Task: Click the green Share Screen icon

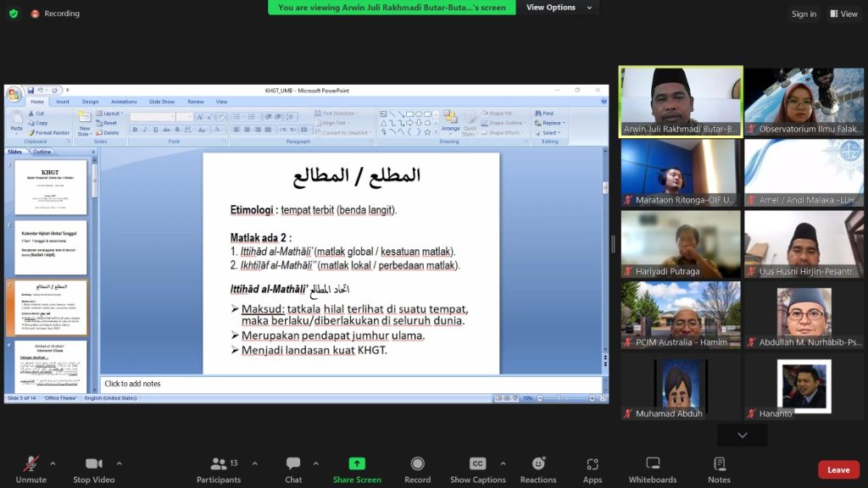Action: point(357,469)
